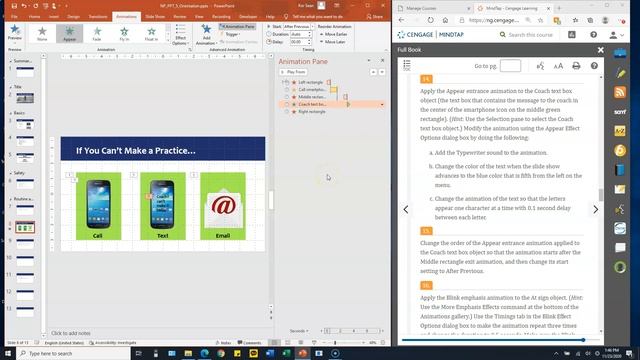The image size is (640, 360).
Task: Open MindTap user account dropdown
Action: point(616,36)
